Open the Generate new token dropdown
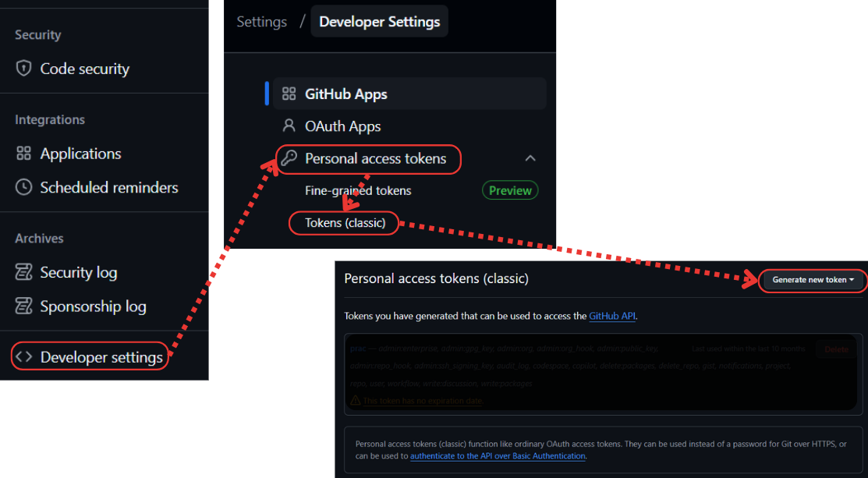This screenshot has height=478, width=868. tap(813, 280)
